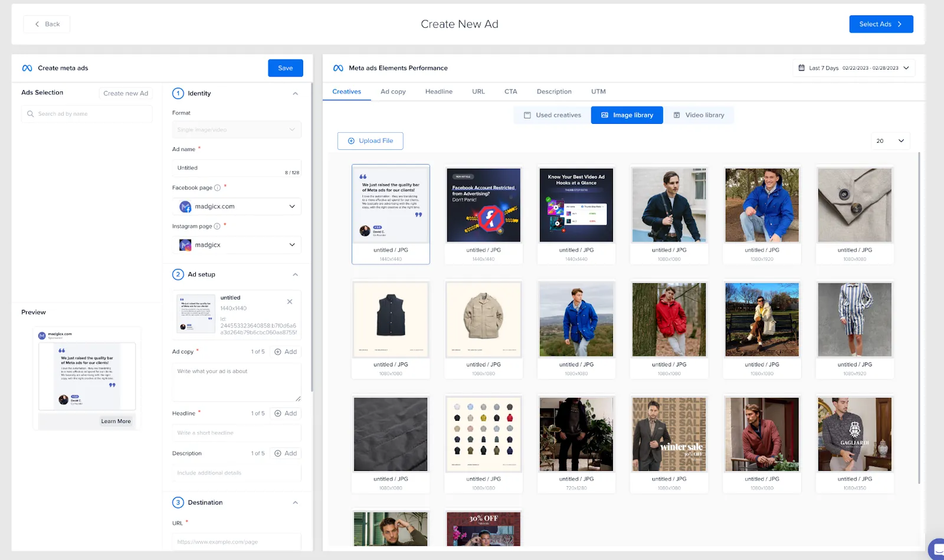Viewport: 944px width, 560px height.
Task: Click the Meta logo next to Create meta ads
Action: (x=27, y=68)
